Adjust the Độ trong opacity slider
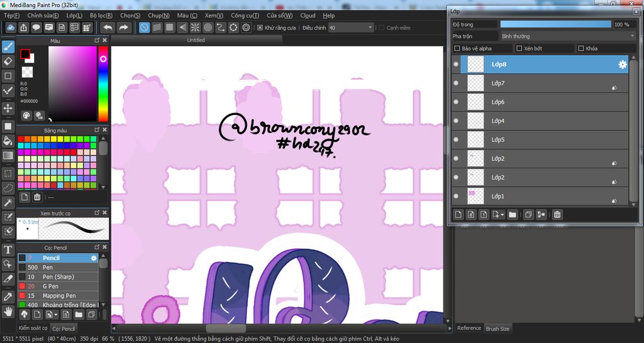Image resolution: width=644 pixels, height=343 pixels. tap(556, 24)
